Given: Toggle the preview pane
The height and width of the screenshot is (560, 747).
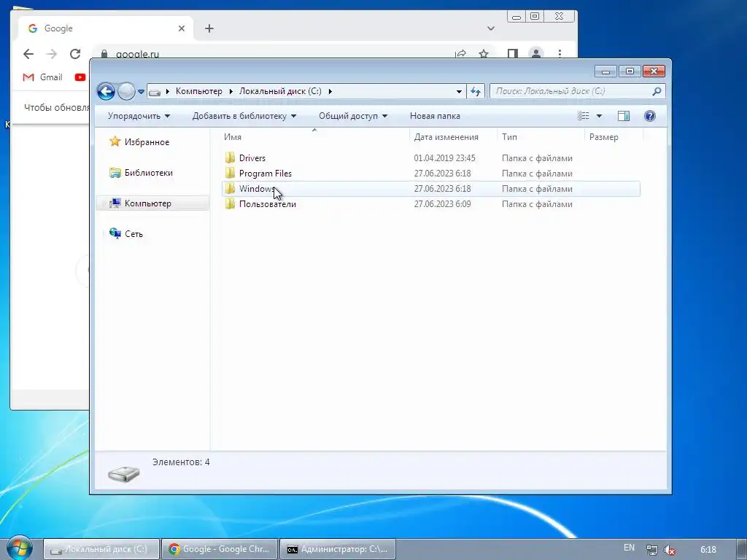Looking at the screenshot, I should (x=624, y=116).
